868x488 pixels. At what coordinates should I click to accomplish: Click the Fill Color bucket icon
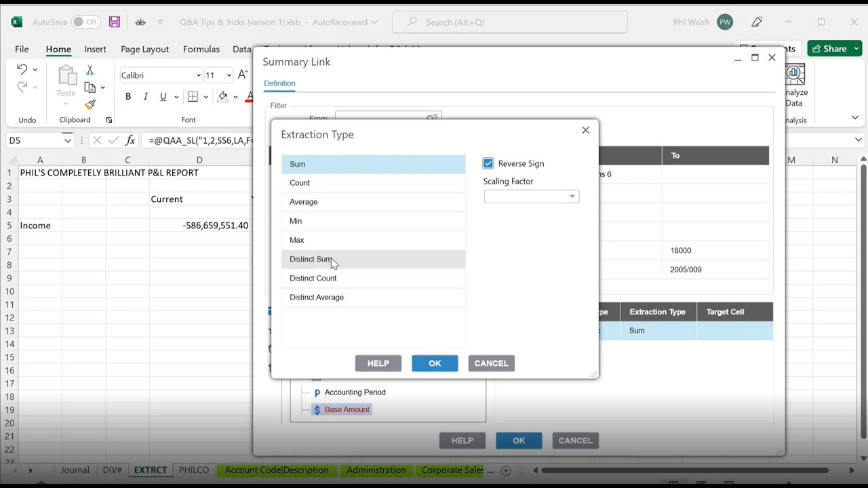pos(222,97)
